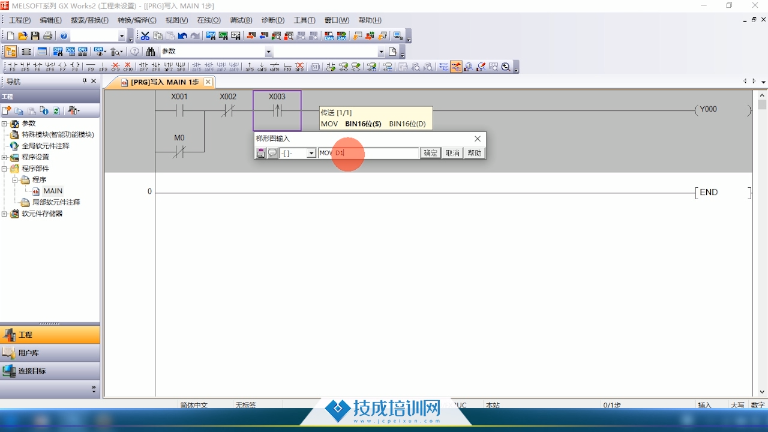768x432 pixels.
Task: Click the new data icon in navigation
Action: pos(6,111)
